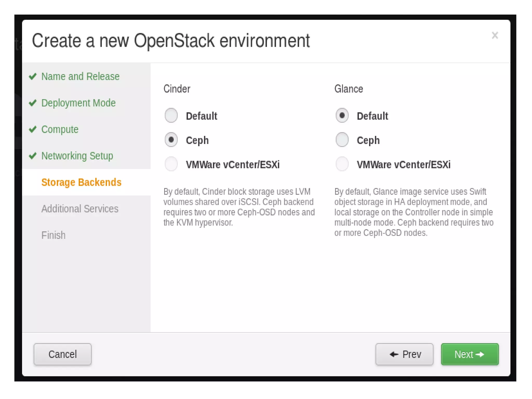Select the Default radio under Cinder
Viewport: 532px width, 399px height.
coord(171,115)
